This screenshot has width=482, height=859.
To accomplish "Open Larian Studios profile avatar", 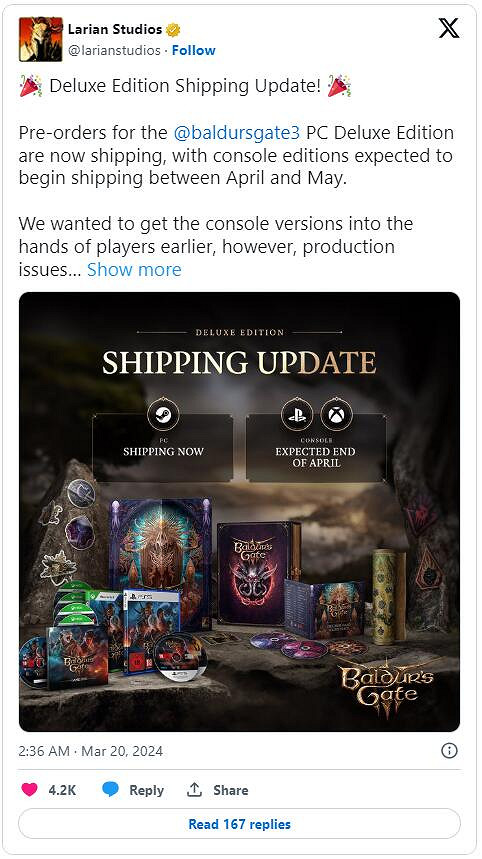I will 41,39.
